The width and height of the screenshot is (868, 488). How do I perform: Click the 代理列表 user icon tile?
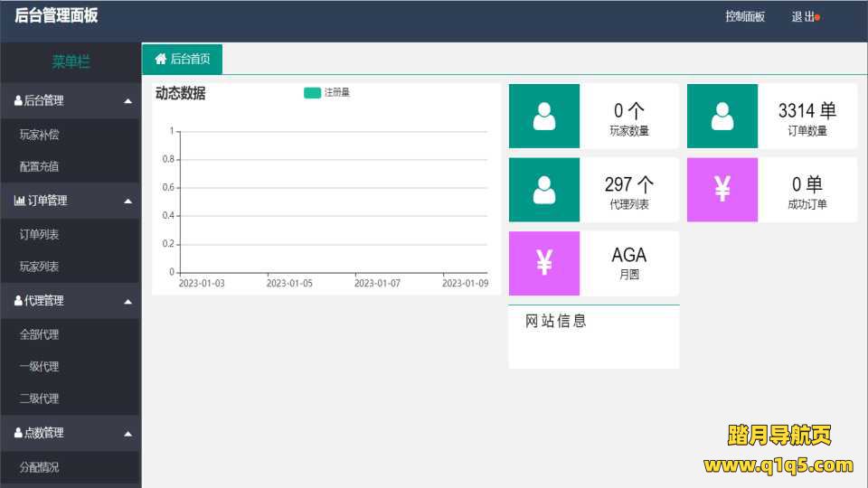543,190
